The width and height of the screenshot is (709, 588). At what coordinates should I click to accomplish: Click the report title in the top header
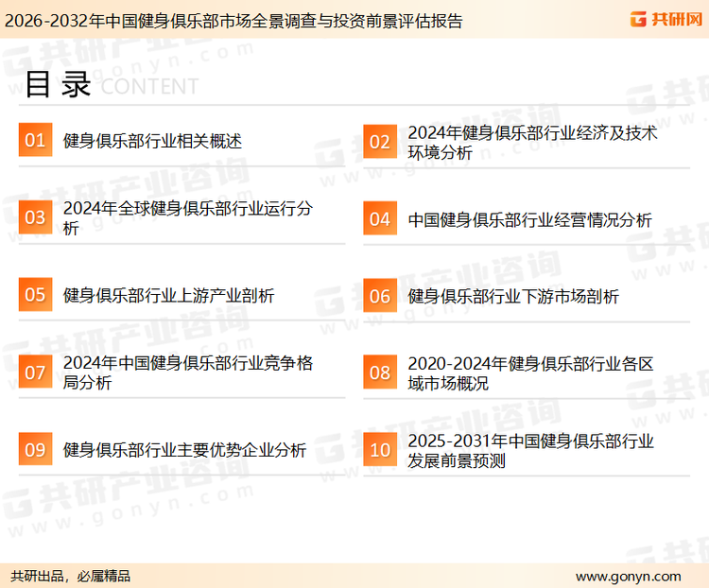(x=233, y=20)
